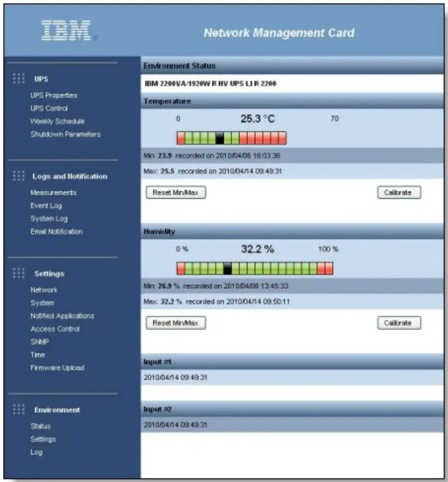Viewport: 448px width, 482px height.
Task: Open the Environment section heading
Action: [x=57, y=410]
